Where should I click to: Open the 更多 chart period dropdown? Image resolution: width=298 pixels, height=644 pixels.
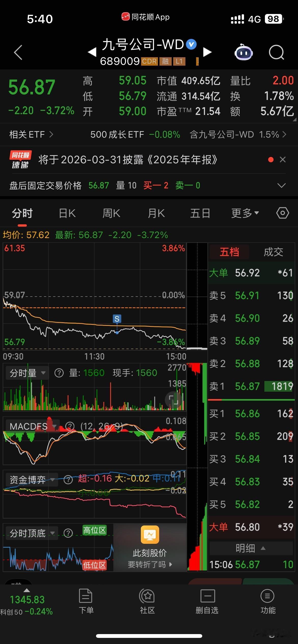(245, 213)
